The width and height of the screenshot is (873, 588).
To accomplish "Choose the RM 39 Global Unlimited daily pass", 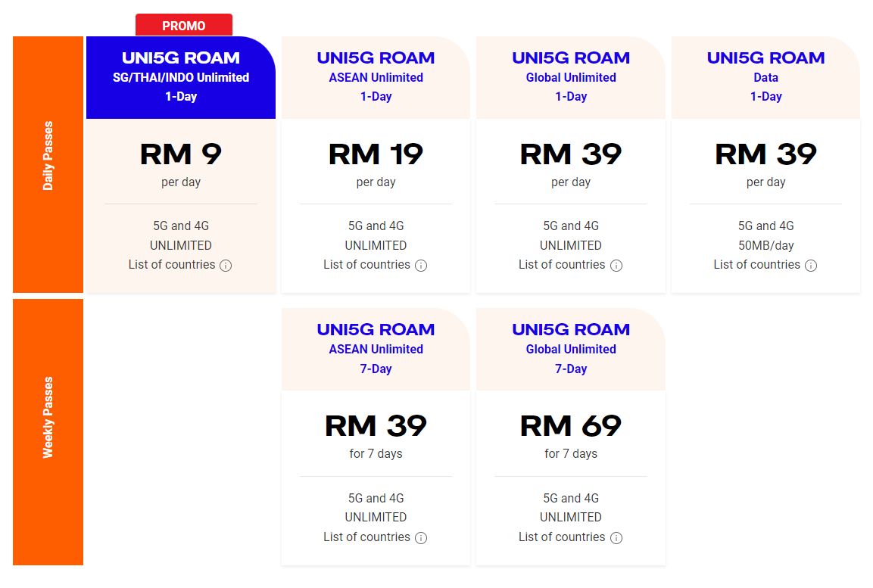I will 570,154.
